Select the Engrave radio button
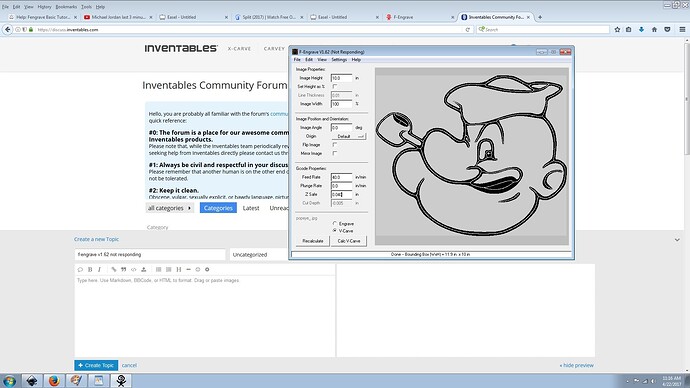Image resolution: width=690 pixels, height=388 pixels. 335,224
